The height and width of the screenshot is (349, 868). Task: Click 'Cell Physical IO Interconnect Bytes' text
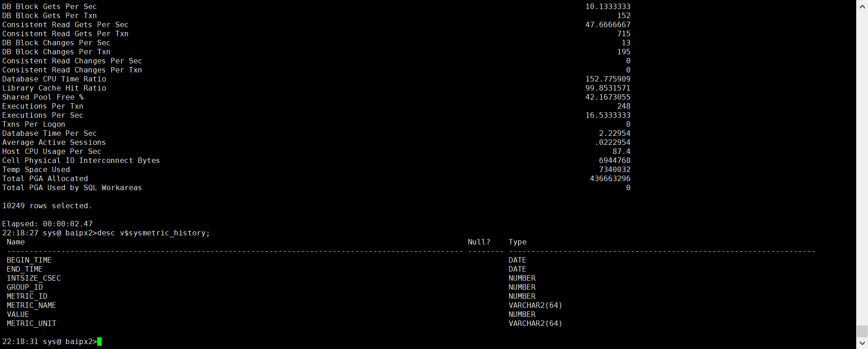point(81,161)
